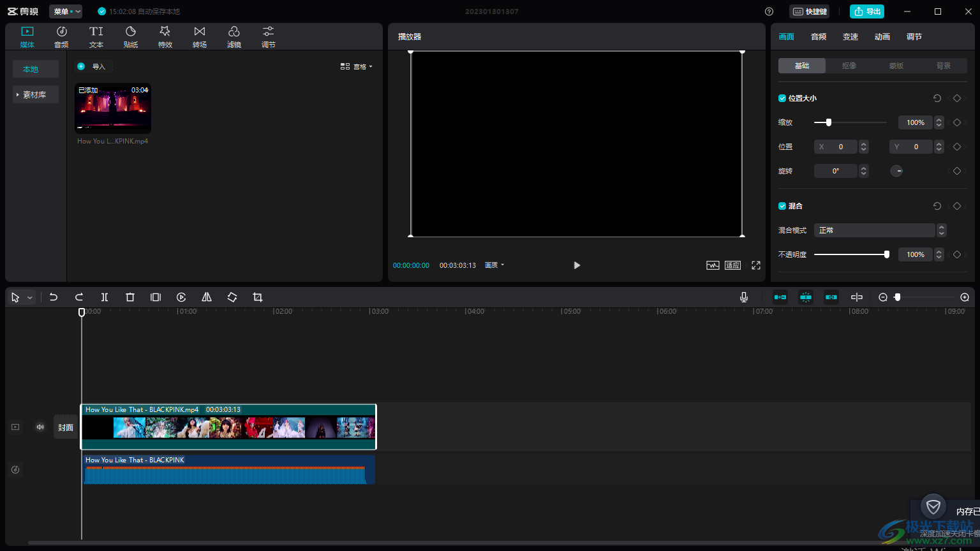Add keyframe for opacity
The height and width of the screenshot is (551, 980).
957,254
